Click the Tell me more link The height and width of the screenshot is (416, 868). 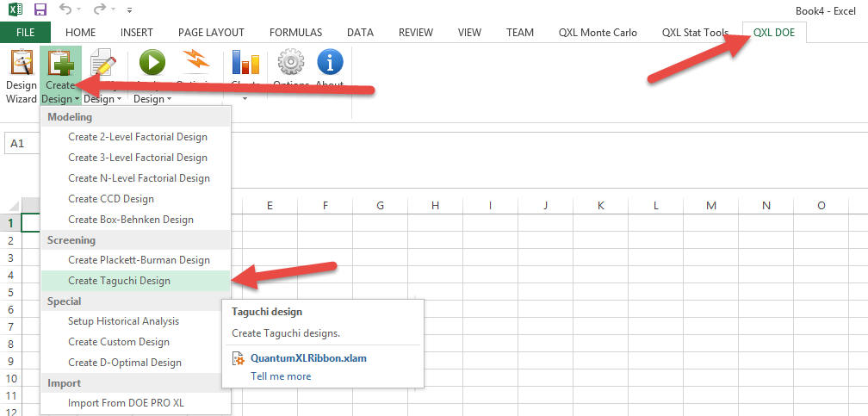click(x=280, y=376)
